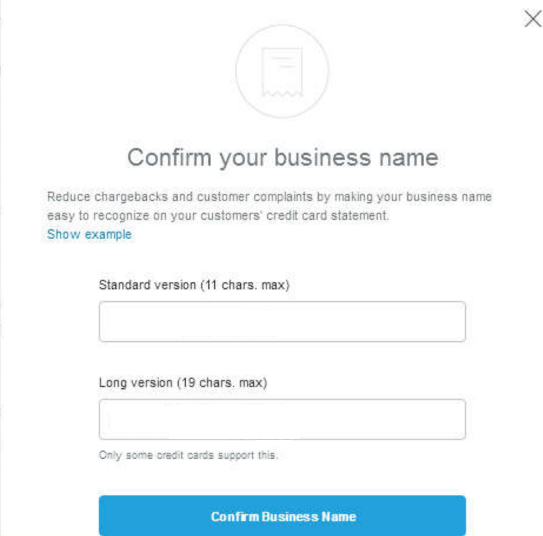Click the word Name on the blue button
The height and width of the screenshot is (536, 543).
click(339, 517)
